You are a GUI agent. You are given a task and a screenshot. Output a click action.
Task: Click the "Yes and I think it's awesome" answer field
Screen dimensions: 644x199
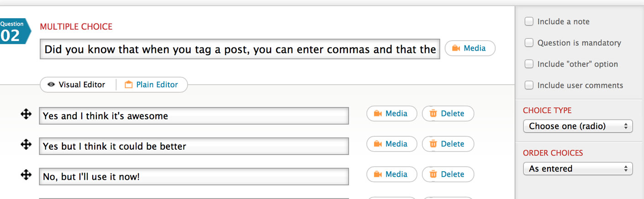194,116
